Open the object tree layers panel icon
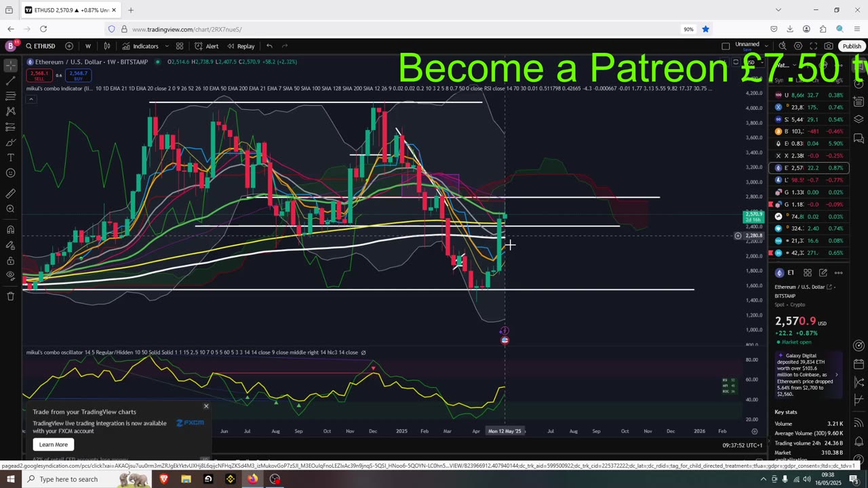The height and width of the screenshot is (488, 868). [859, 120]
